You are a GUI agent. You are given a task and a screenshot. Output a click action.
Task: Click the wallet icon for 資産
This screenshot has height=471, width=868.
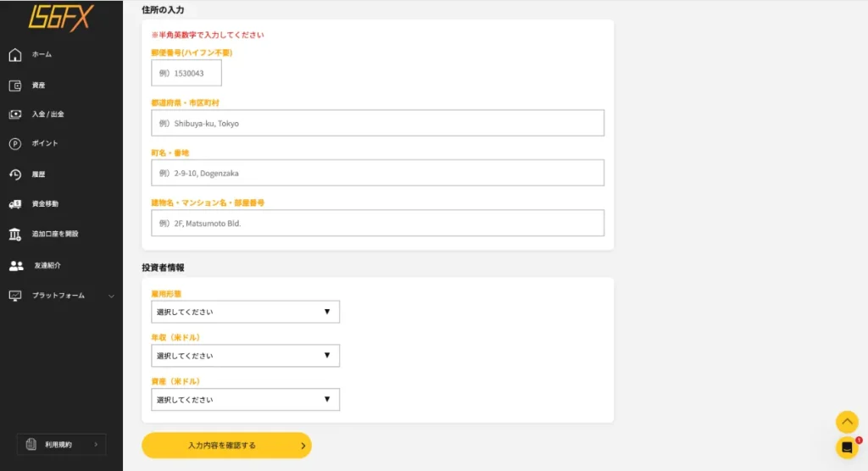(15, 86)
